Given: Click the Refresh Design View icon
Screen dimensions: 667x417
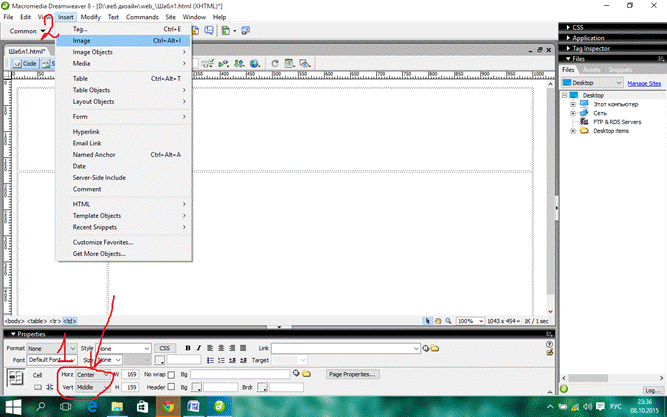Looking at the screenshot, I should pos(275,63).
